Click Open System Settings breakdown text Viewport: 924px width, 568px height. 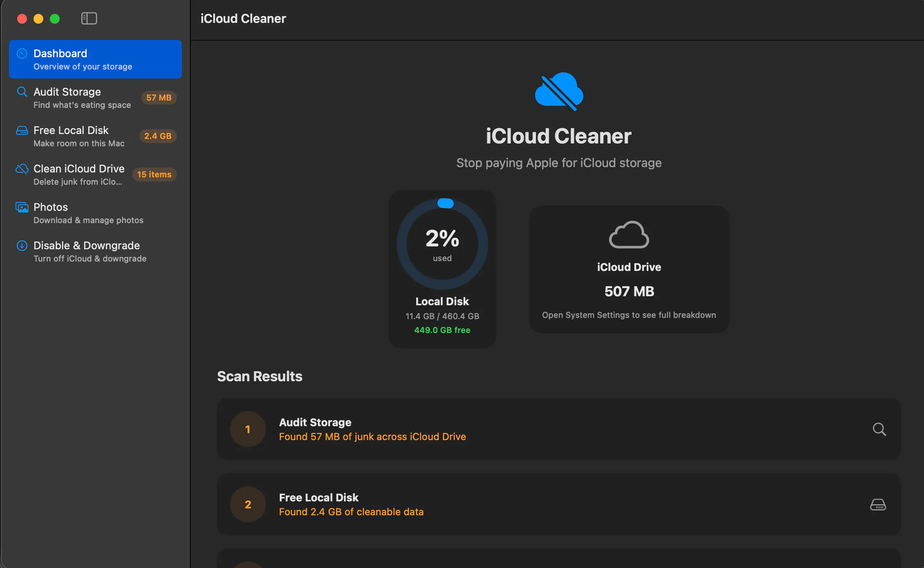tap(629, 315)
